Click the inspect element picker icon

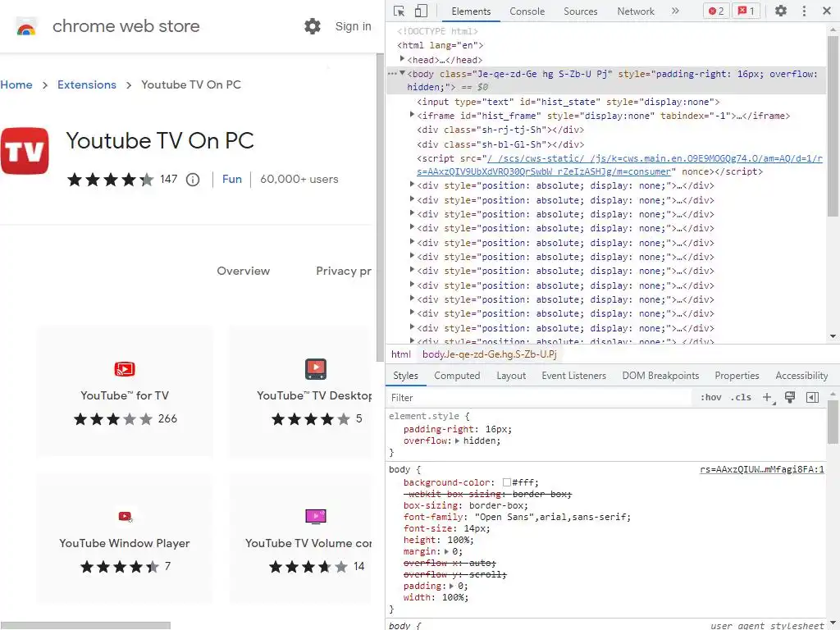coord(399,11)
